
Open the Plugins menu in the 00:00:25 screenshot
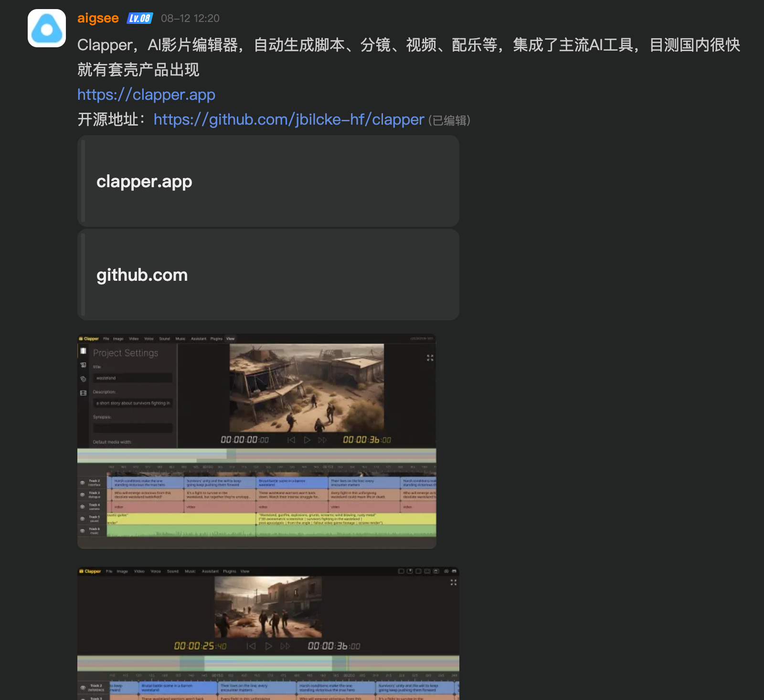coord(230,571)
